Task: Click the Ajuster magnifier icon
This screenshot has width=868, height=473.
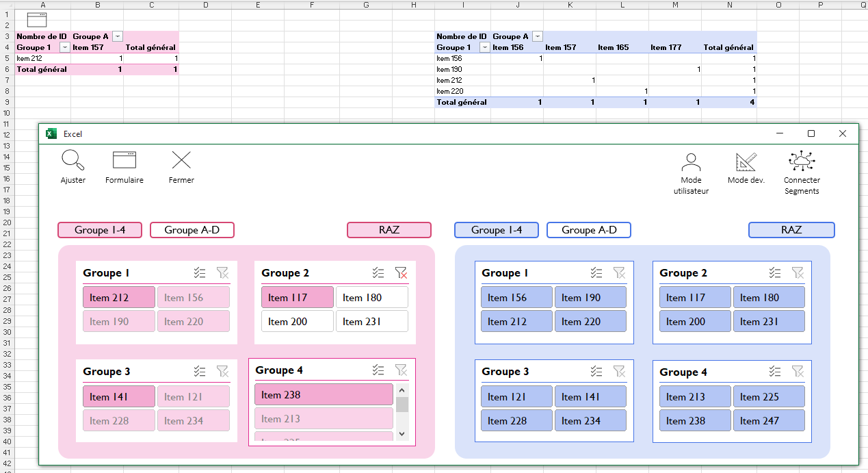Action: pyautogui.click(x=73, y=160)
